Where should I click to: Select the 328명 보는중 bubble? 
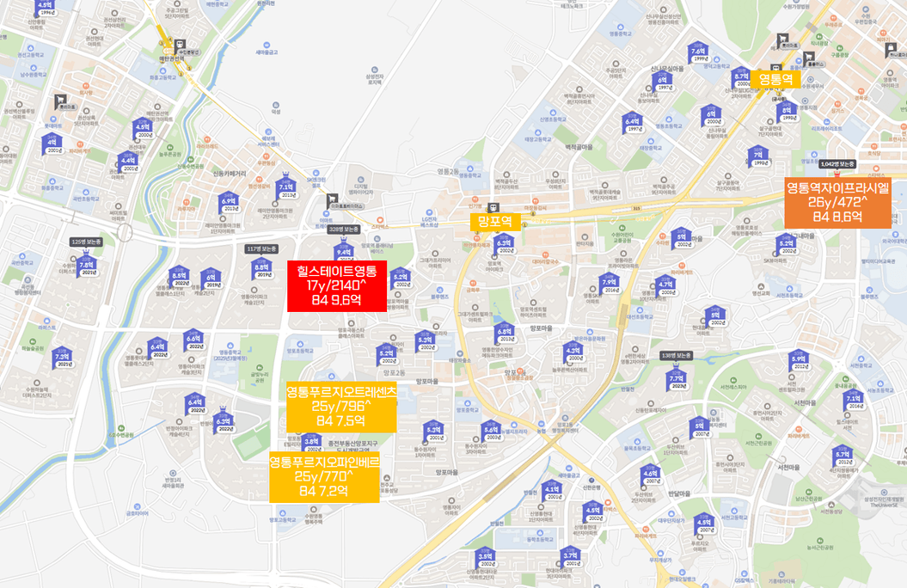344,230
